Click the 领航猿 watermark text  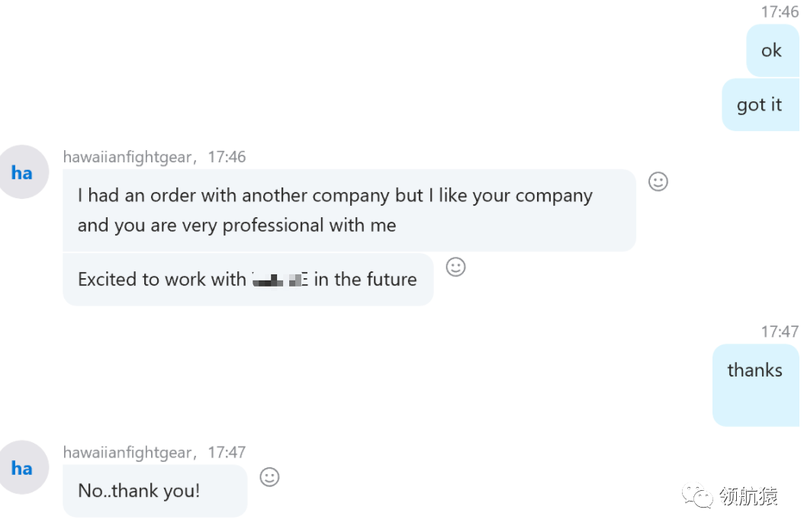(x=748, y=498)
